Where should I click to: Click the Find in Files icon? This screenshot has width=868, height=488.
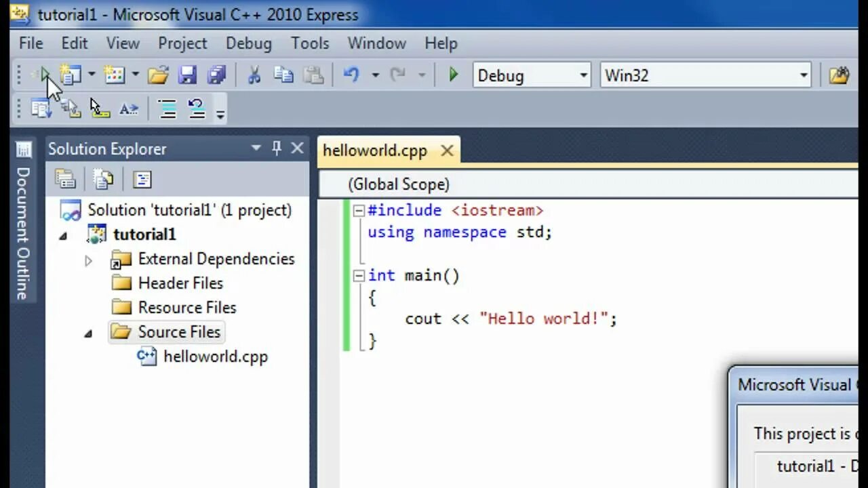pyautogui.click(x=839, y=75)
